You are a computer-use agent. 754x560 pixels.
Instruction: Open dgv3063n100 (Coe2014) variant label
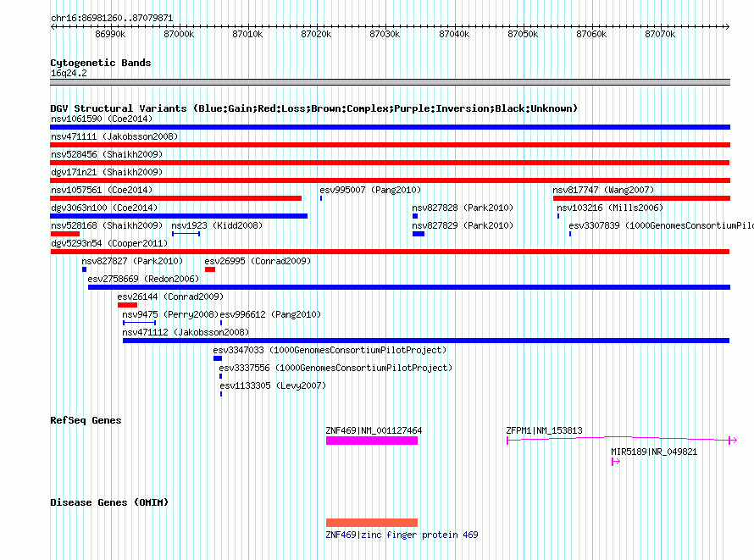pyautogui.click(x=104, y=208)
